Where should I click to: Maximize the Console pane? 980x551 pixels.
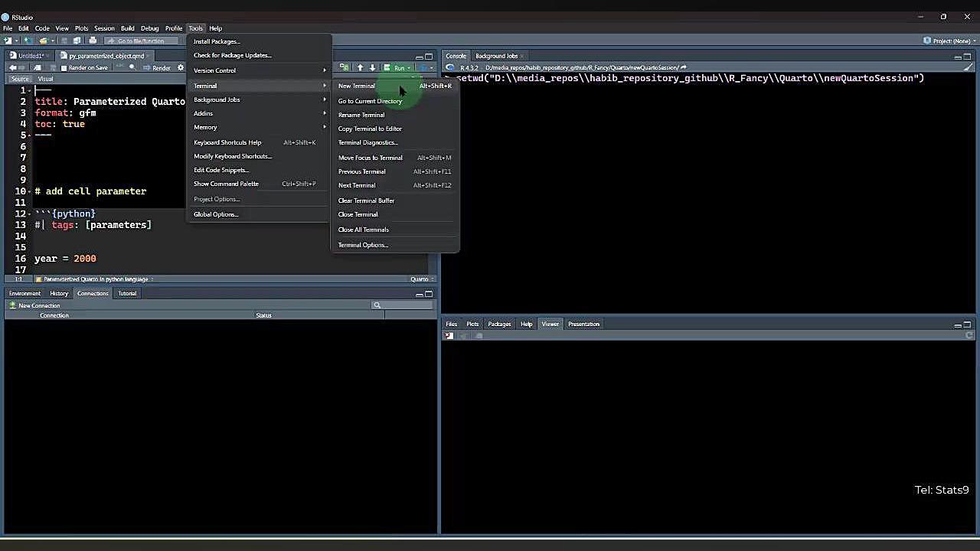pos(968,56)
